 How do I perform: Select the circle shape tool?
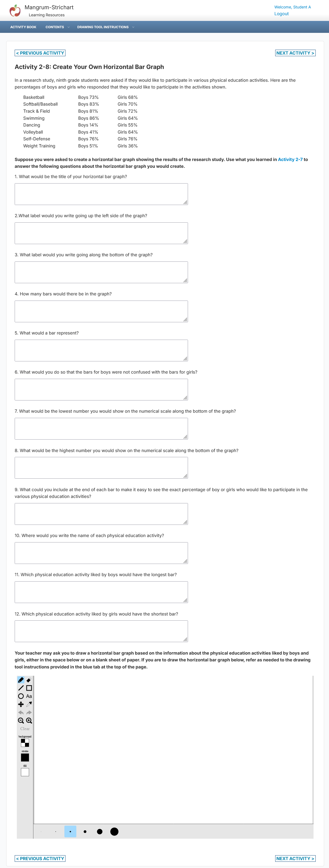(21, 696)
